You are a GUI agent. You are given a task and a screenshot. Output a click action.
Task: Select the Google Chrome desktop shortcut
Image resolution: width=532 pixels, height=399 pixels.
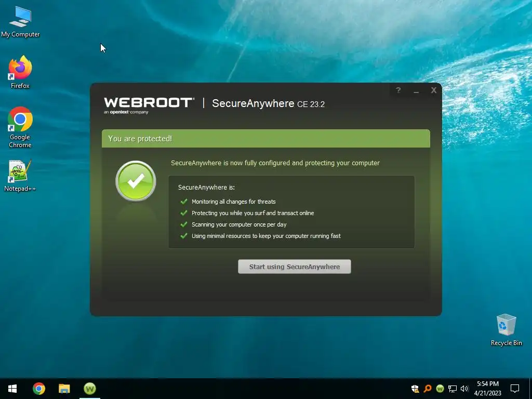point(20,128)
